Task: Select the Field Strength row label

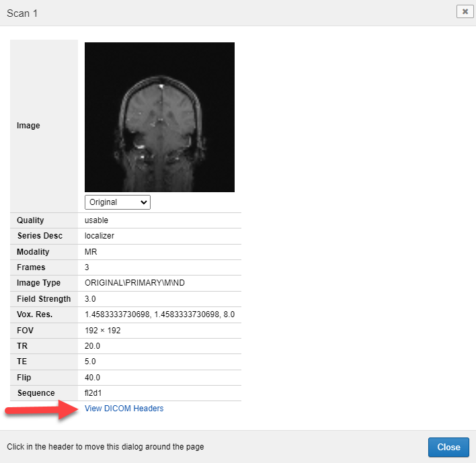Action: click(44, 299)
